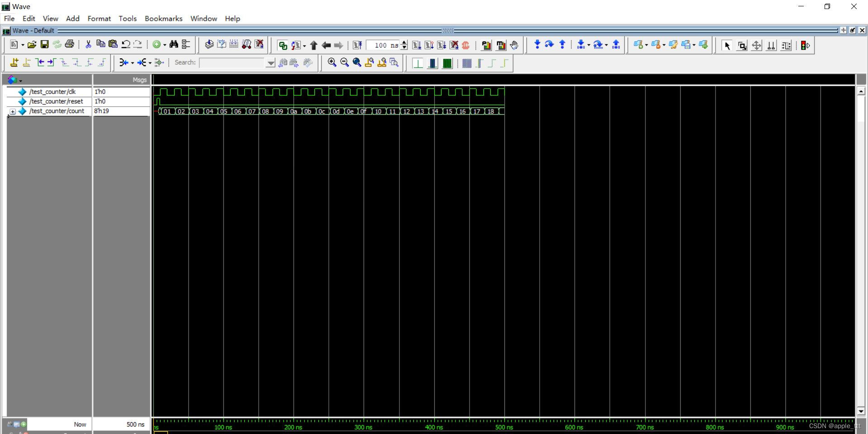Open the Format menu
The height and width of the screenshot is (434, 868).
coord(99,19)
